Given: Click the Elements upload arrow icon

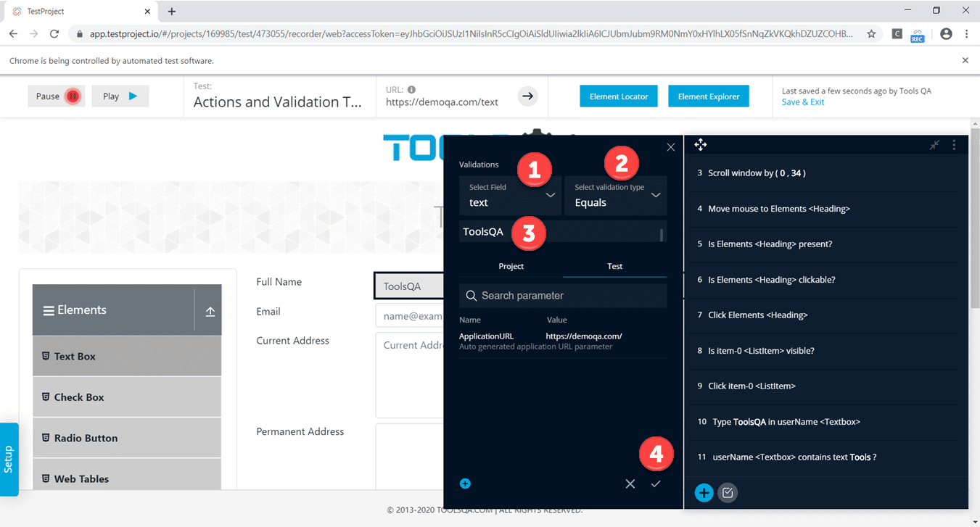Looking at the screenshot, I should [x=210, y=311].
